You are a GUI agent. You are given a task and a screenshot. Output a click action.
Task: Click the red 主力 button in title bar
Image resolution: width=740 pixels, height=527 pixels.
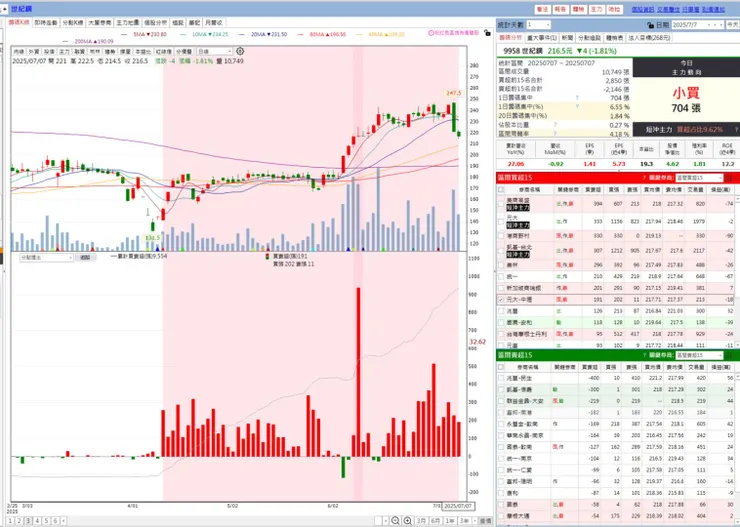coord(597,9)
